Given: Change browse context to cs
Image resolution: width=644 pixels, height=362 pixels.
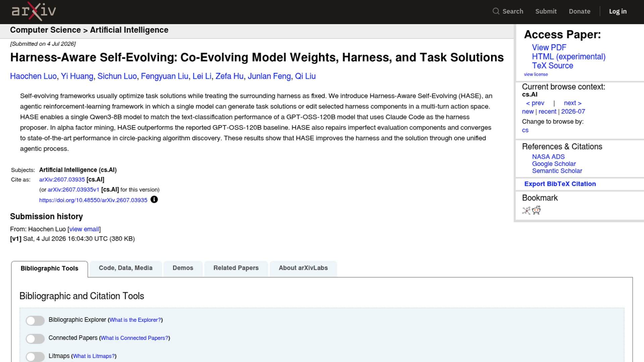Looking at the screenshot, I should click(x=525, y=130).
